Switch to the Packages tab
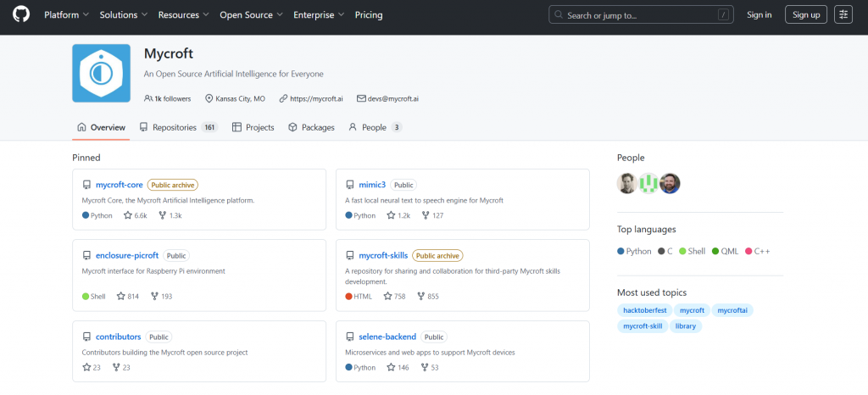868x395 pixels. pos(311,127)
